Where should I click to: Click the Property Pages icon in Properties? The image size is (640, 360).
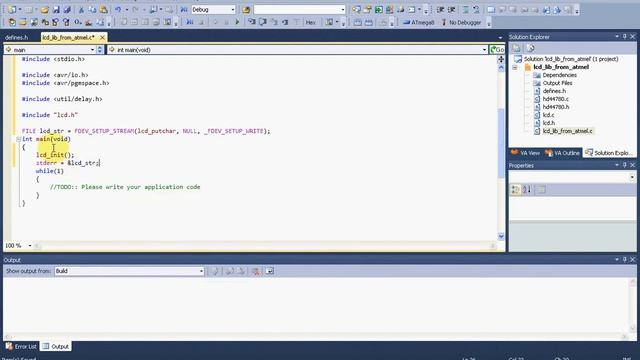pos(541,190)
